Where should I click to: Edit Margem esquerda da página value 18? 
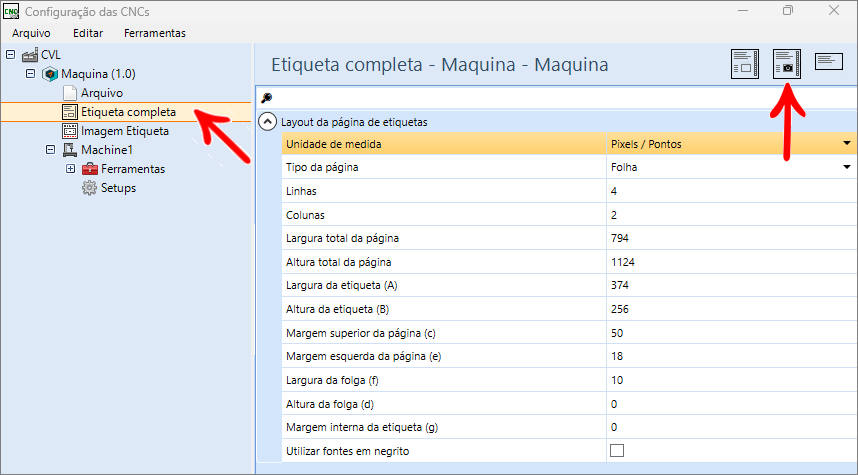pyautogui.click(x=731, y=356)
